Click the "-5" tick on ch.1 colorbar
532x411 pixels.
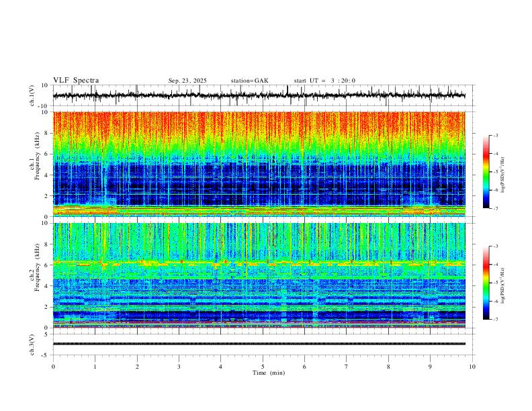(495, 172)
